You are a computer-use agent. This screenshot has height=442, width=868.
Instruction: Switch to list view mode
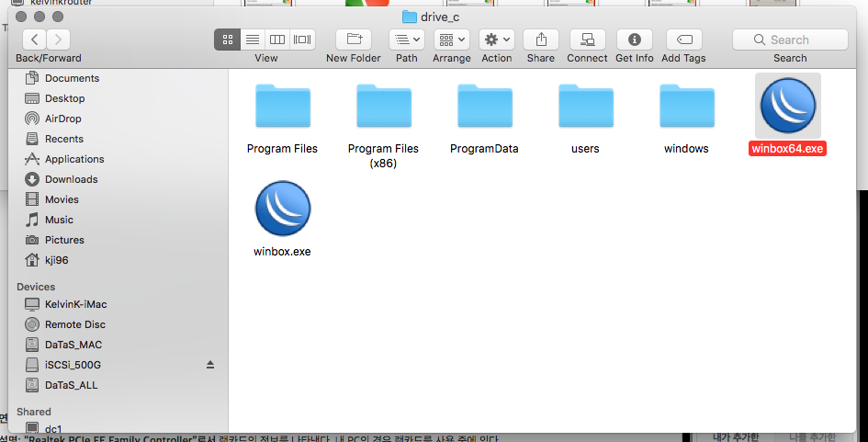pos(253,40)
